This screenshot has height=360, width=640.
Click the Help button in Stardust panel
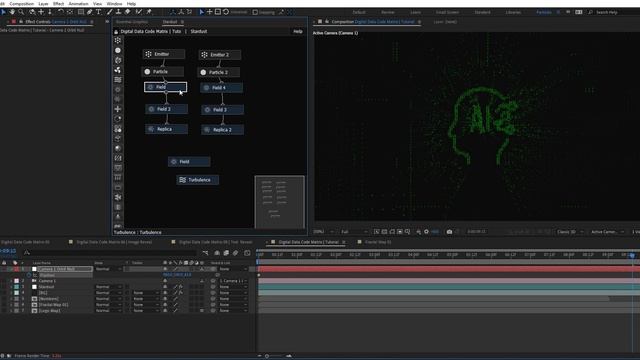[x=298, y=31]
